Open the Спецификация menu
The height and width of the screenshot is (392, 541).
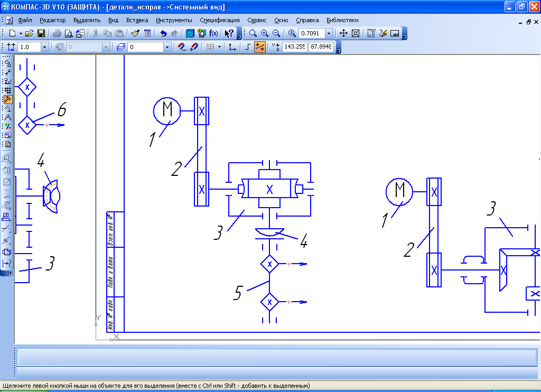pyautogui.click(x=219, y=20)
